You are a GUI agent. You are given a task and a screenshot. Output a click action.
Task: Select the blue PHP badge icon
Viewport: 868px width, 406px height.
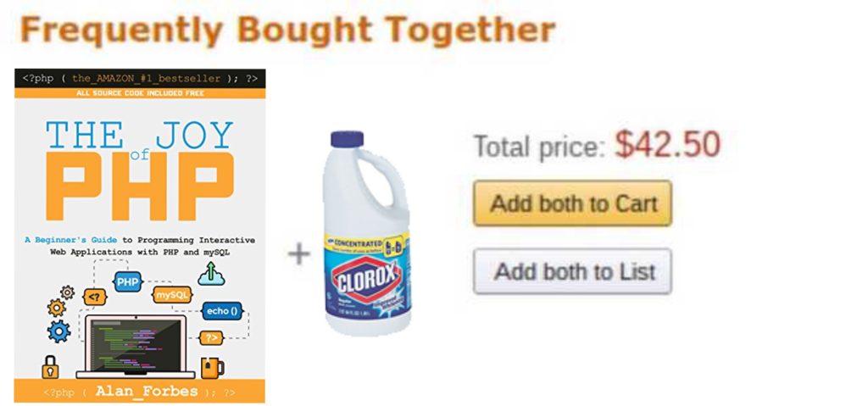coord(127,282)
